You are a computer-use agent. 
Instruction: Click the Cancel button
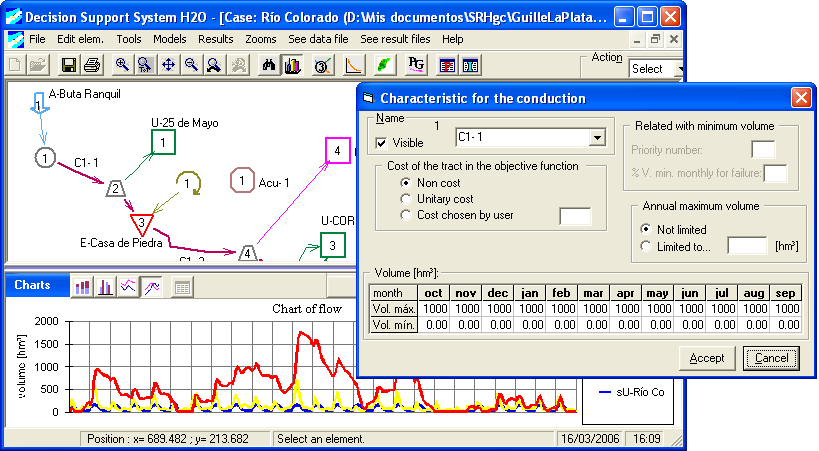[771, 358]
